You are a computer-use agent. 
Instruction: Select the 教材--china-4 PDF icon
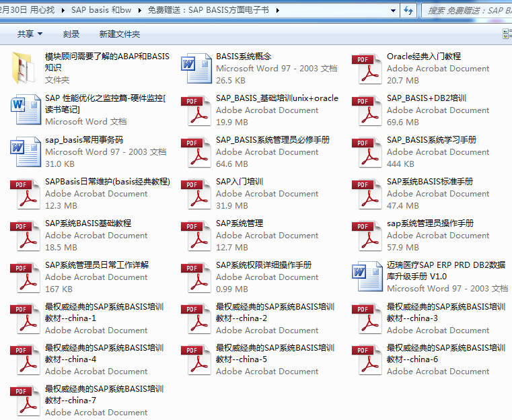pos(25,360)
